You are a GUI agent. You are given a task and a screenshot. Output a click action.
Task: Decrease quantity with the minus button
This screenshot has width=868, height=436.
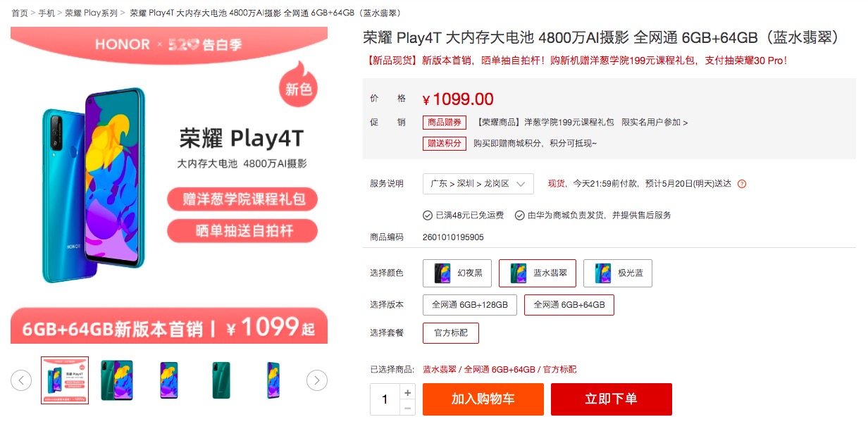pyautogui.click(x=407, y=408)
